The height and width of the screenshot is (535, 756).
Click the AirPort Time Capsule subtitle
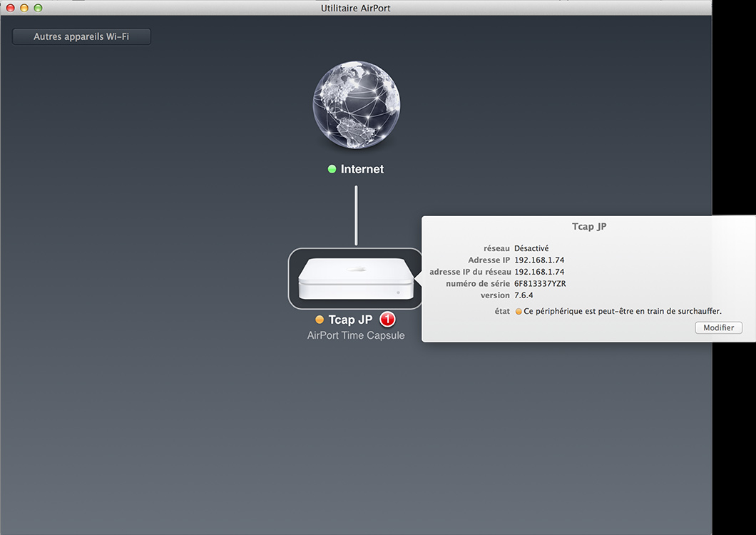click(x=356, y=335)
